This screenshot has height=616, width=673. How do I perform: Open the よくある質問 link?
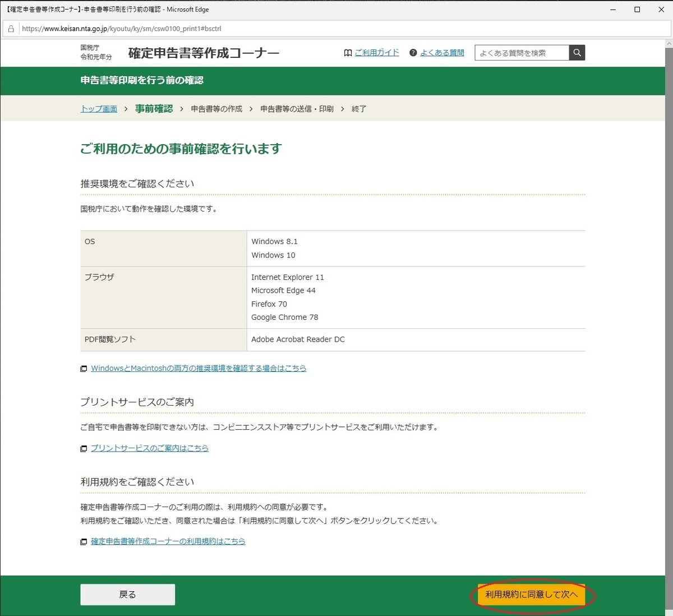(x=442, y=53)
